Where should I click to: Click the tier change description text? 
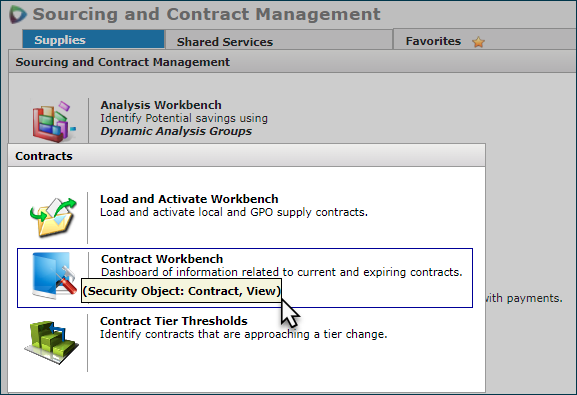(x=244, y=334)
